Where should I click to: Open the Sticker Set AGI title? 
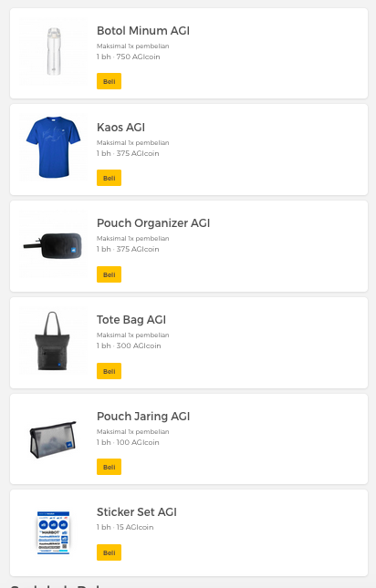click(x=137, y=511)
